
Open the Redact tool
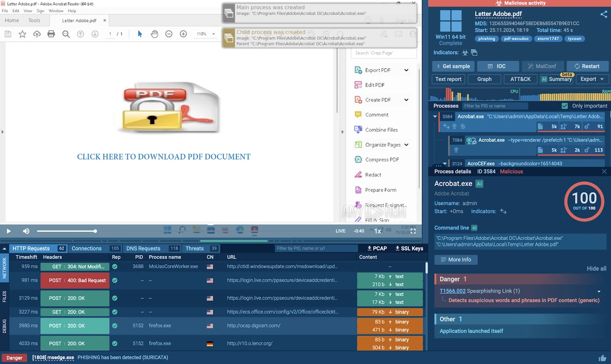(x=373, y=175)
